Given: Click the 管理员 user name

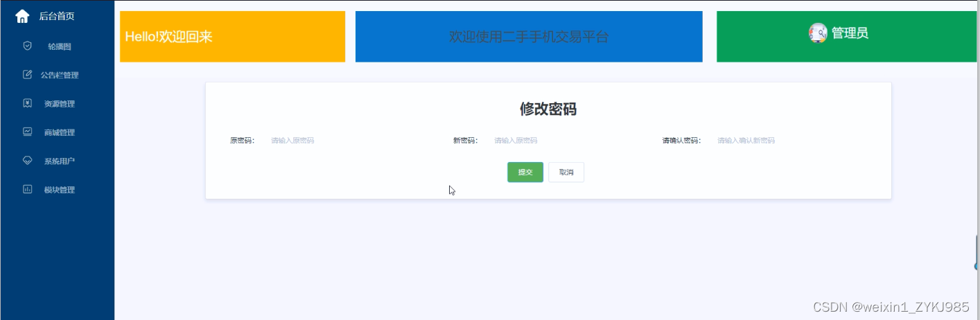Looking at the screenshot, I should pos(850,33).
